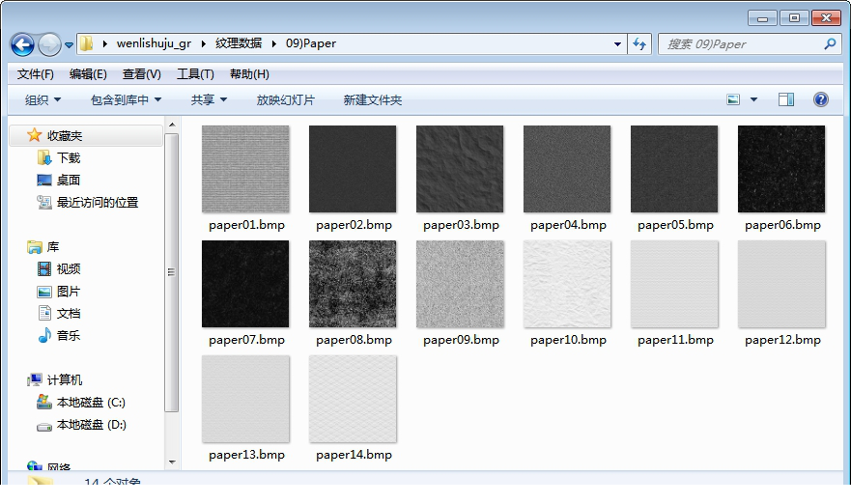The image size is (851, 504).
Task: Click the search magnifier icon
Action: (x=830, y=44)
